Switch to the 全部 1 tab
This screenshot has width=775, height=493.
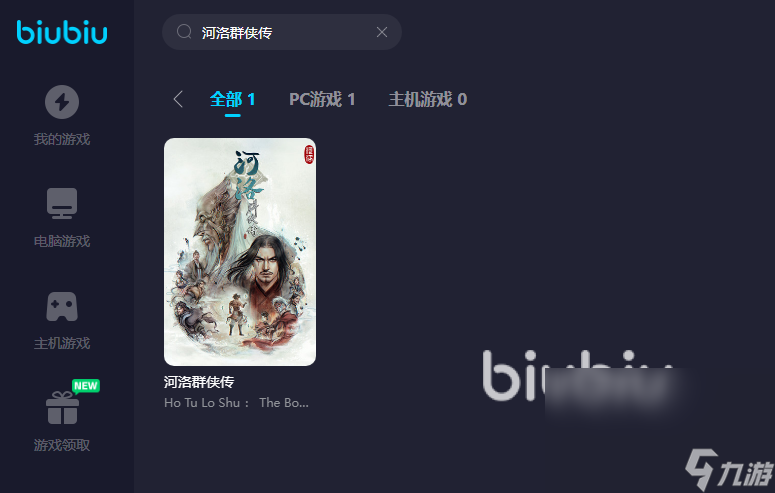[x=232, y=99]
